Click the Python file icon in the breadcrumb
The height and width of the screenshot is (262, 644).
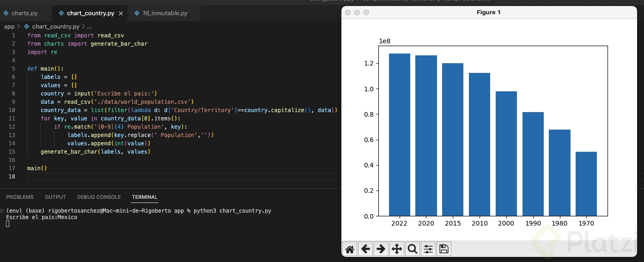26,27
